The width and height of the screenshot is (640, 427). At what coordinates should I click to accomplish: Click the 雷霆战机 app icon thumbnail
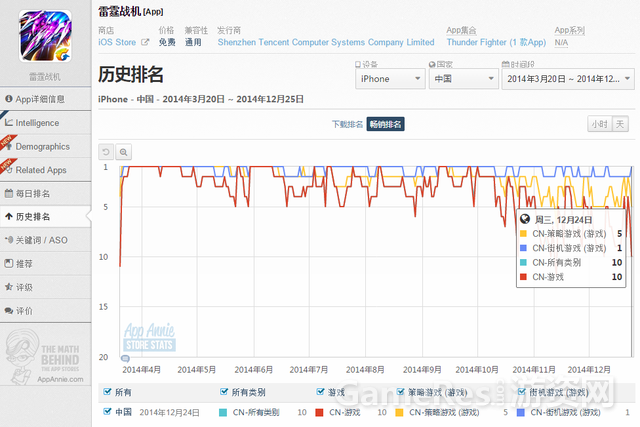(x=45, y=36)
